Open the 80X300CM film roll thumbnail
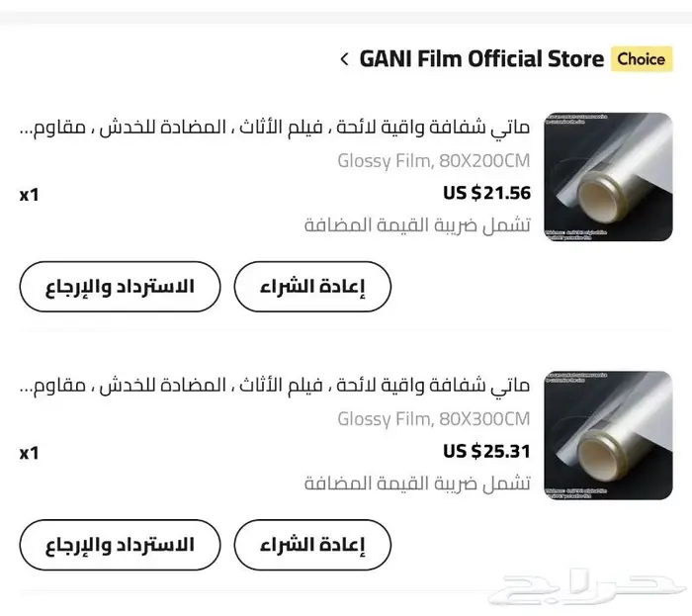The width and height of the screenshot is (692, 616). (x=608, y=435)
